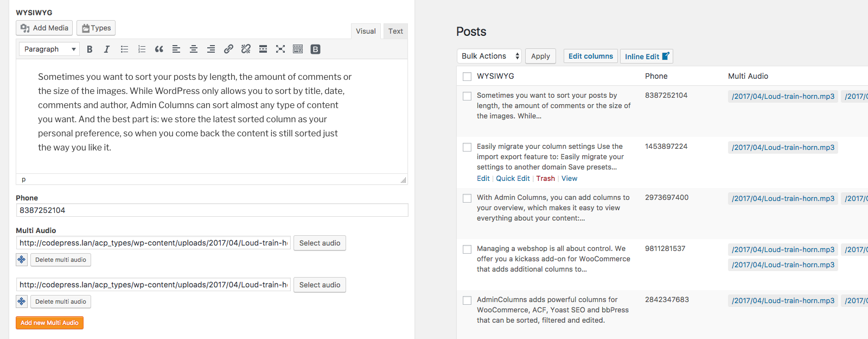Tick the checkbox for the AdminColumns post

pyautogui.click(x=467, y=300)
